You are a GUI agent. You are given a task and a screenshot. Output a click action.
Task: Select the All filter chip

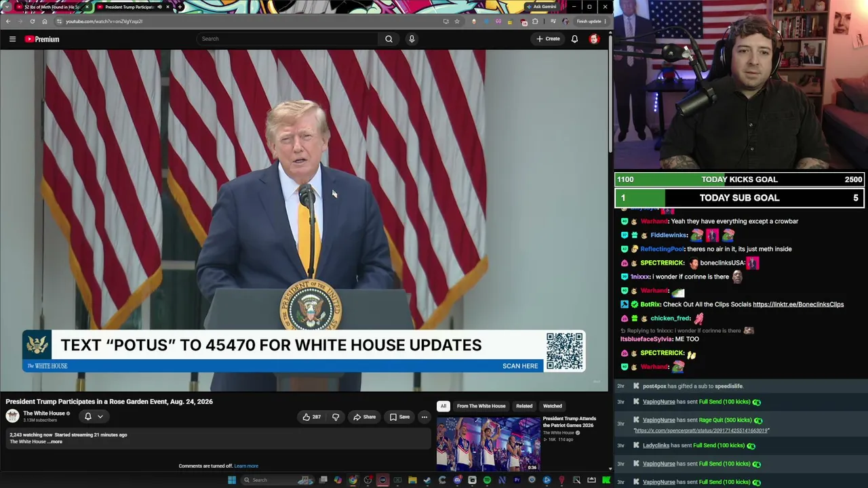click(443, 406)
